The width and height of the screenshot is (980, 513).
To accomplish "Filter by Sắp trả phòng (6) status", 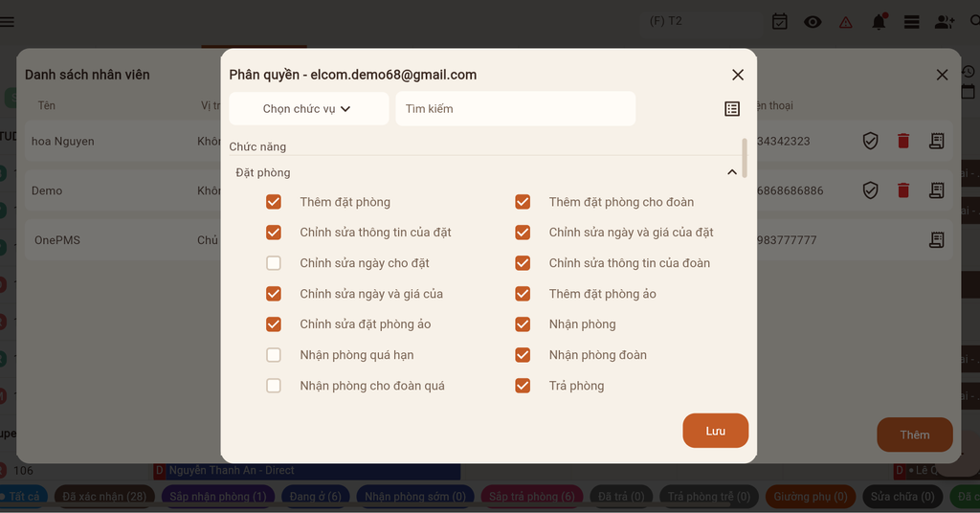I will pyautogui.click(x=532, y=497).
